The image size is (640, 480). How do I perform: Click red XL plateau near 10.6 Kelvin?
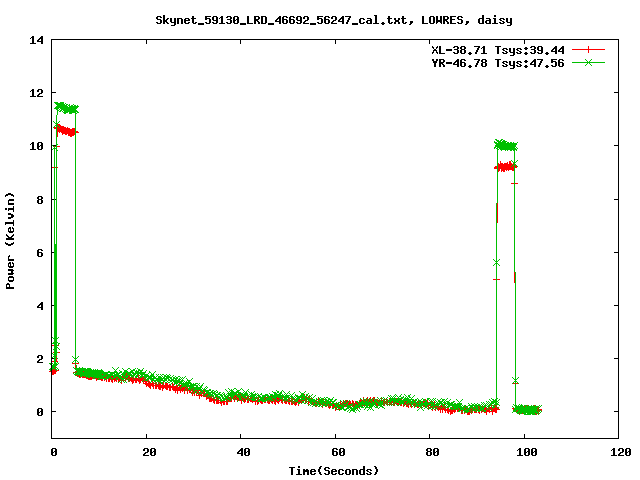[66, 131]
